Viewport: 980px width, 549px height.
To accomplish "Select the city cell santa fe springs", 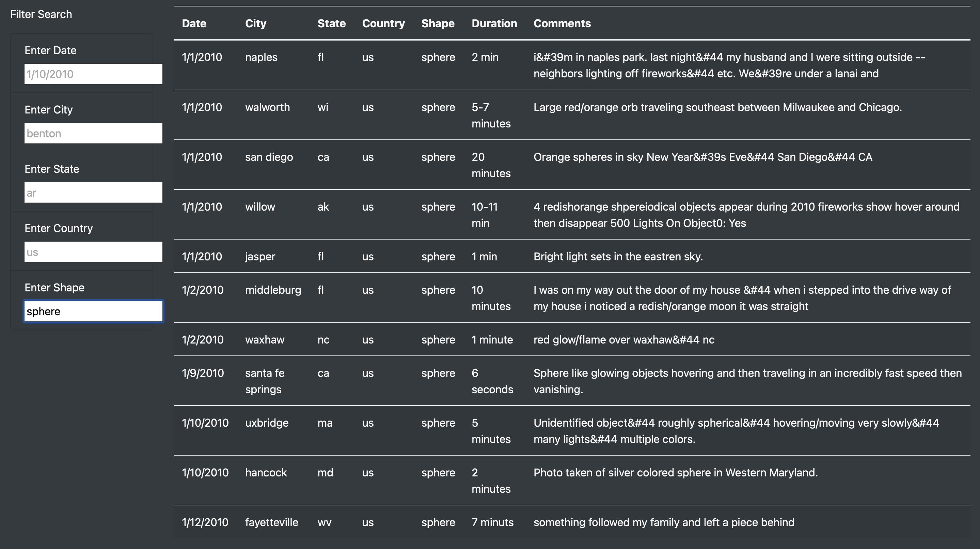I will 265,381.
